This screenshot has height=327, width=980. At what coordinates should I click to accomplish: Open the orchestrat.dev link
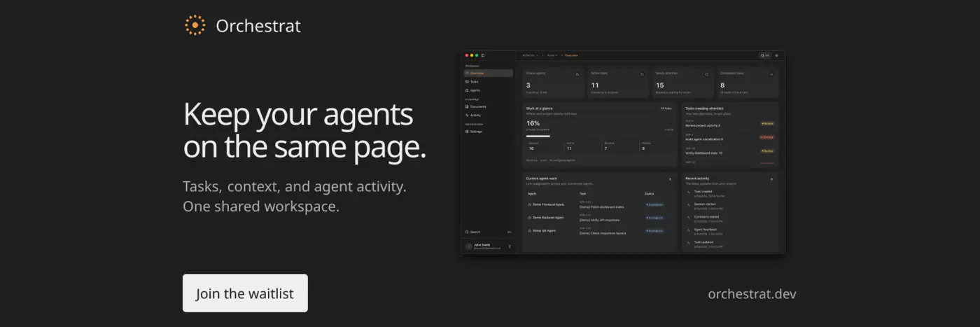click(752, 293)
